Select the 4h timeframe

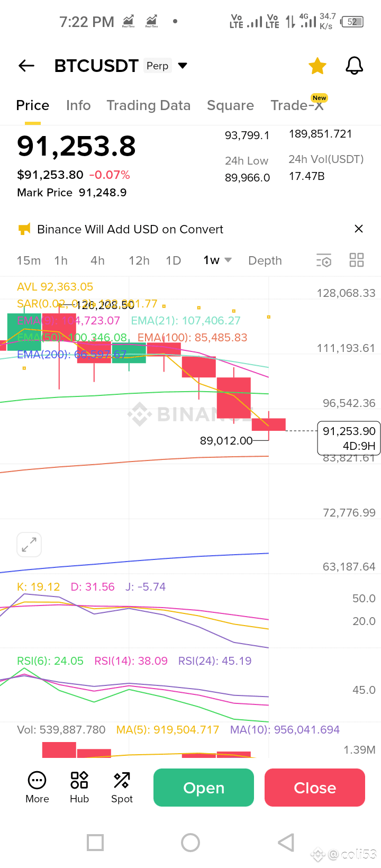[x=97, y=260]
